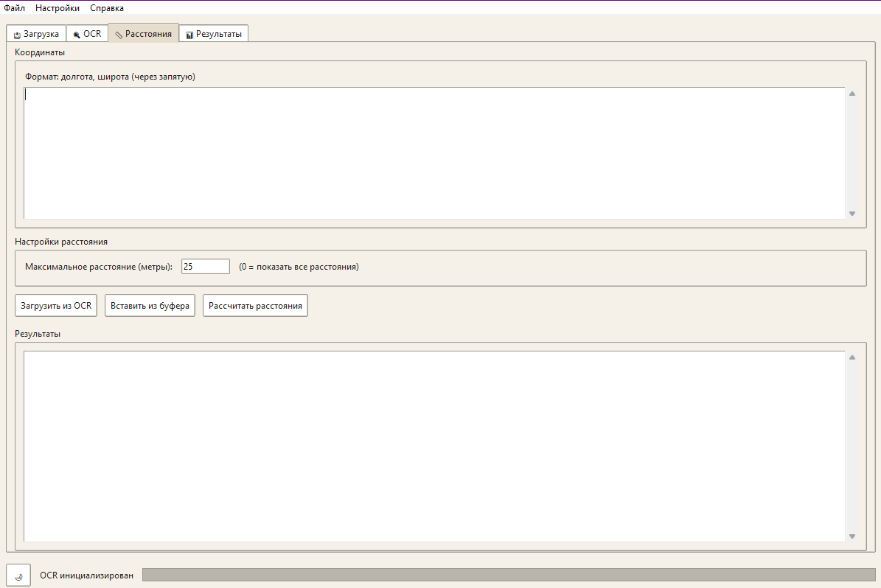Click the magnifier icon on OCR tab

[77, 35]
